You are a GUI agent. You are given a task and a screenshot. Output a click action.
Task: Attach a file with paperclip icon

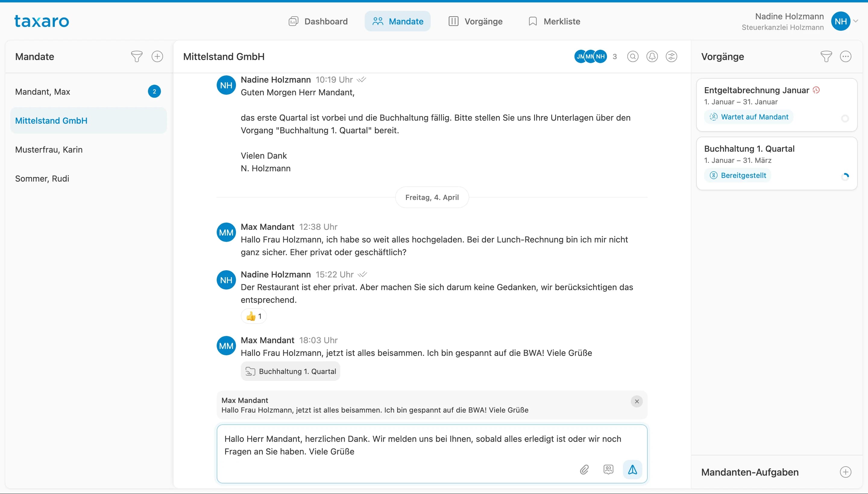(x=584, y=470)
